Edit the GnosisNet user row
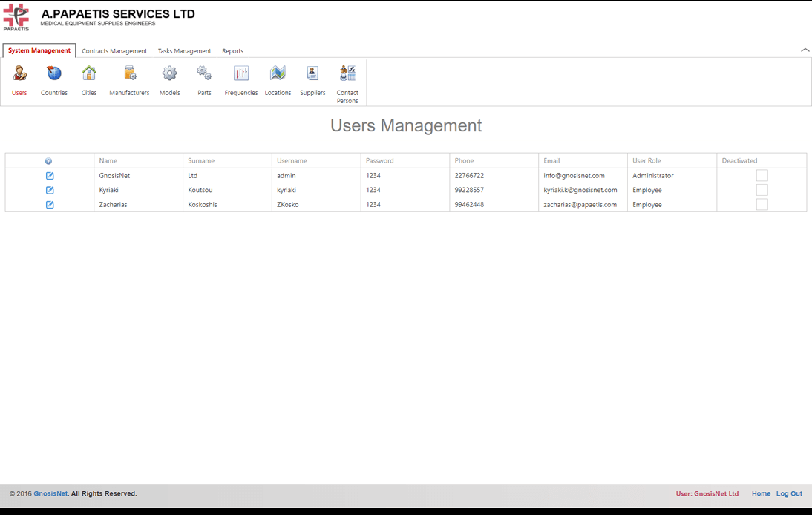The height and width of the screenshot is (515, 812). pos(50,176)
